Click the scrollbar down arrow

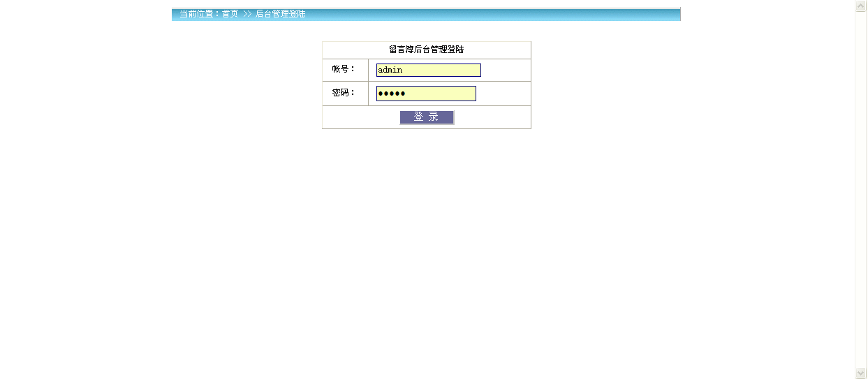[x=861, y=373]
